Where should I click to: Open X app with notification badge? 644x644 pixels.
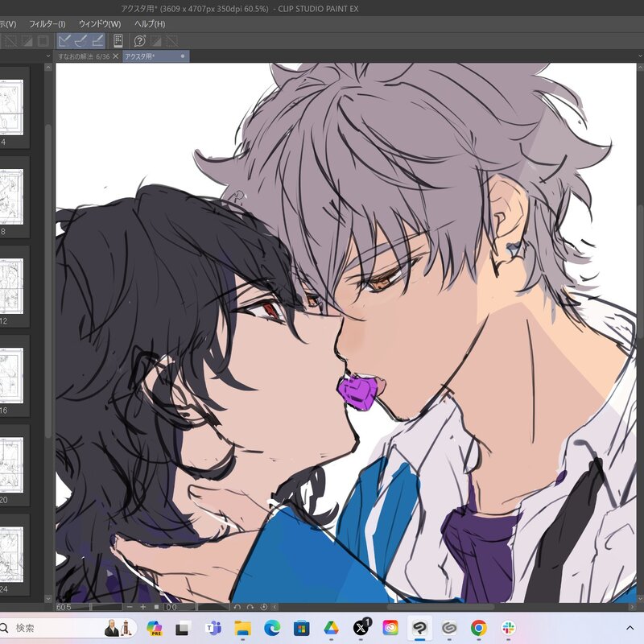pos(361,627)
